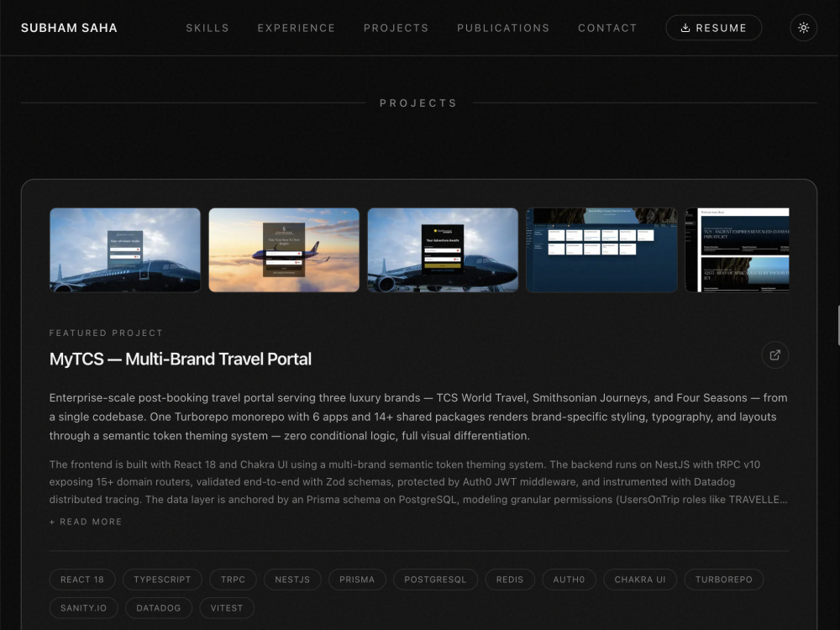Select the TypeScript tag
Screen dimensions: 840x630
[162, 580]
